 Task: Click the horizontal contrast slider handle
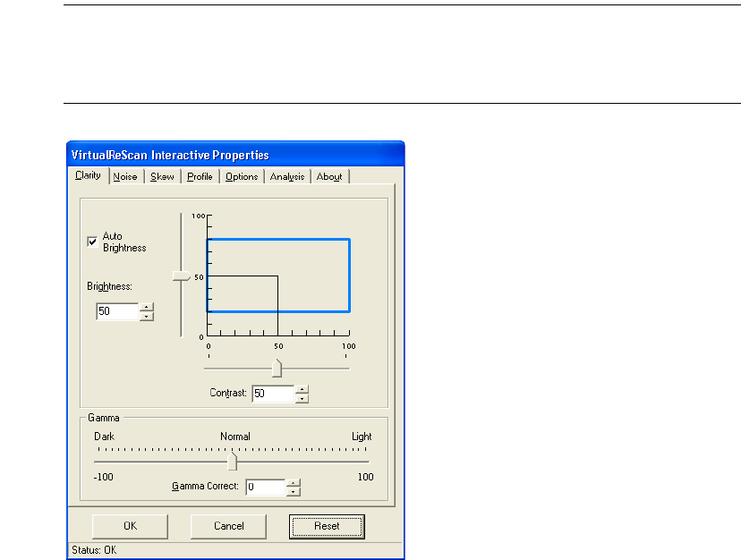click(277, 368)
